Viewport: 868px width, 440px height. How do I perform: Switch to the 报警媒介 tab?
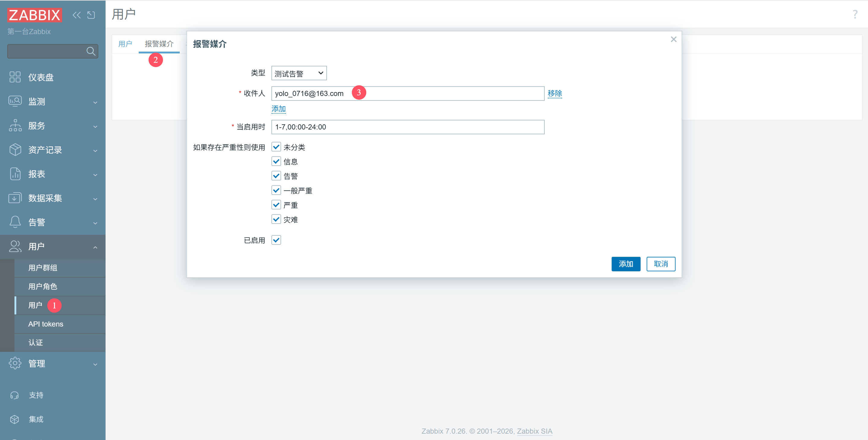tap(159, 44)
